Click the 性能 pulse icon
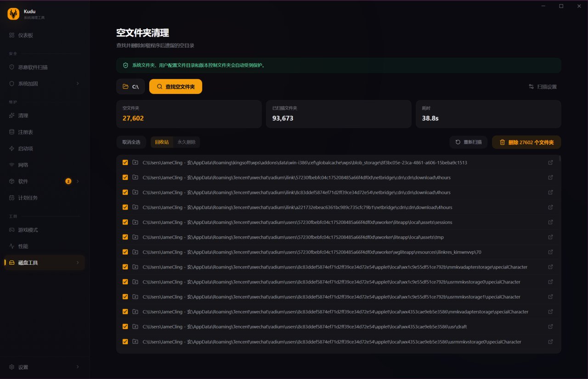The image size is (588, 379). tap(12, 246)
